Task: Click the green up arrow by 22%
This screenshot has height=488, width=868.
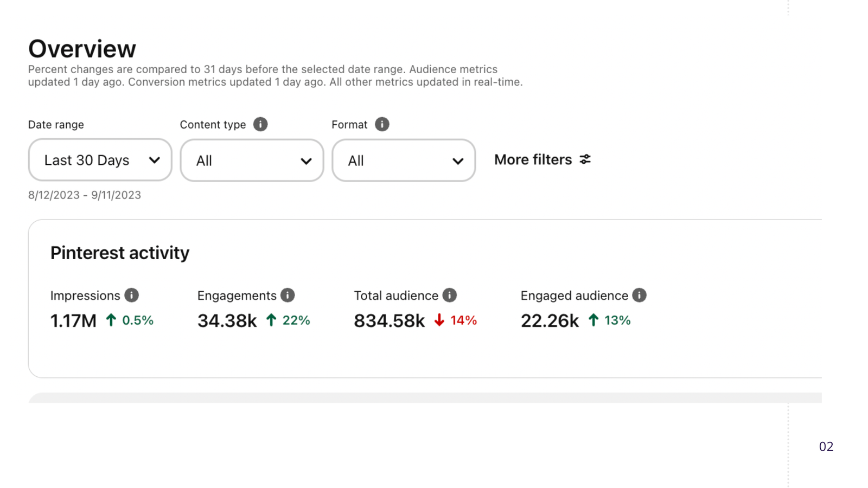Action: coord(271,320)
